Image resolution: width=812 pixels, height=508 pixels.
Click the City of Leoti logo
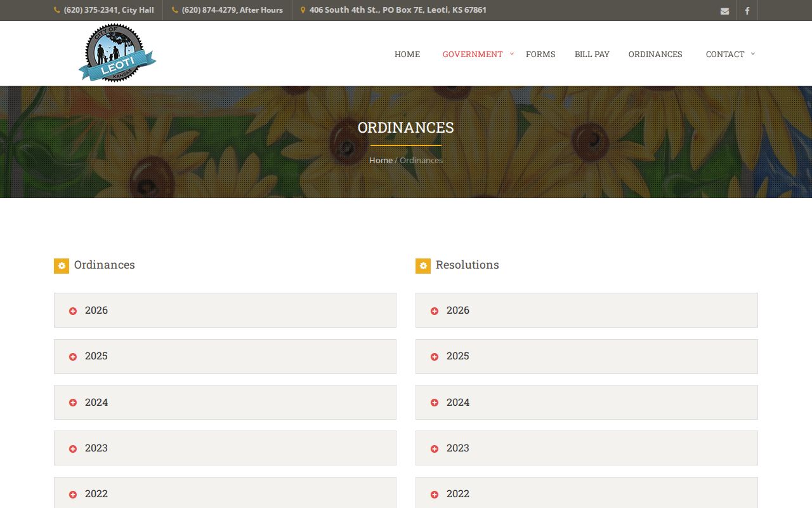pyautogui.click(x=117, y=53)
